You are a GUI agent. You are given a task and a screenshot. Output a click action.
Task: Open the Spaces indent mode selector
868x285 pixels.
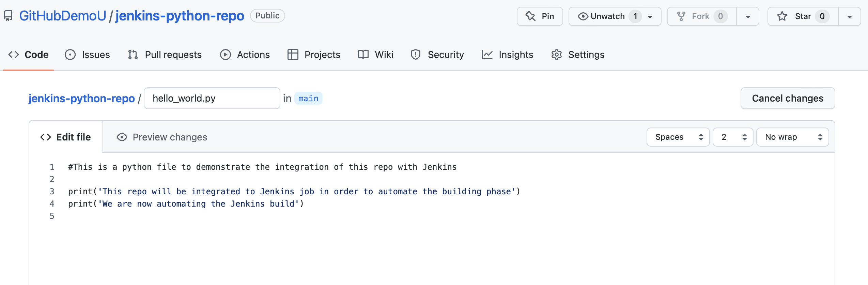678,137
